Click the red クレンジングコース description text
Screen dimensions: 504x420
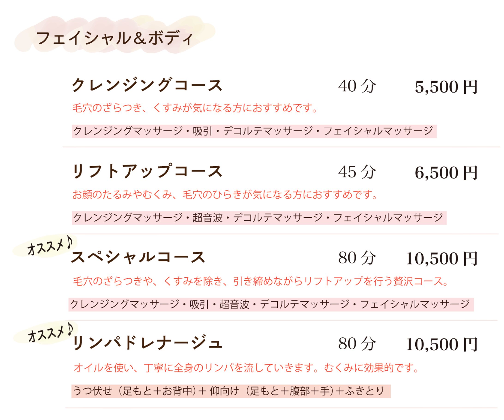pyautogui.click(x=195, y=108)
